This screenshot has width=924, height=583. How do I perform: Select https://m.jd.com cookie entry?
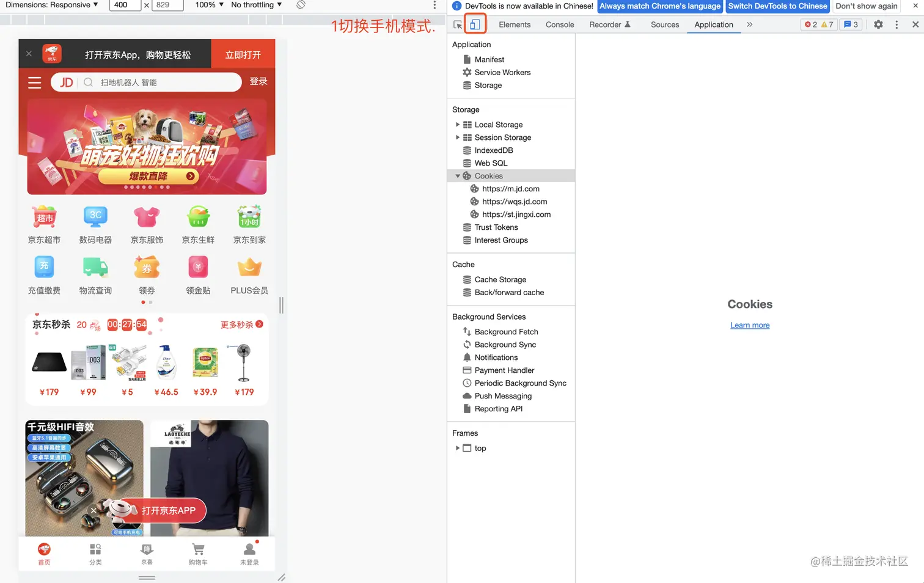click(510, 189)
